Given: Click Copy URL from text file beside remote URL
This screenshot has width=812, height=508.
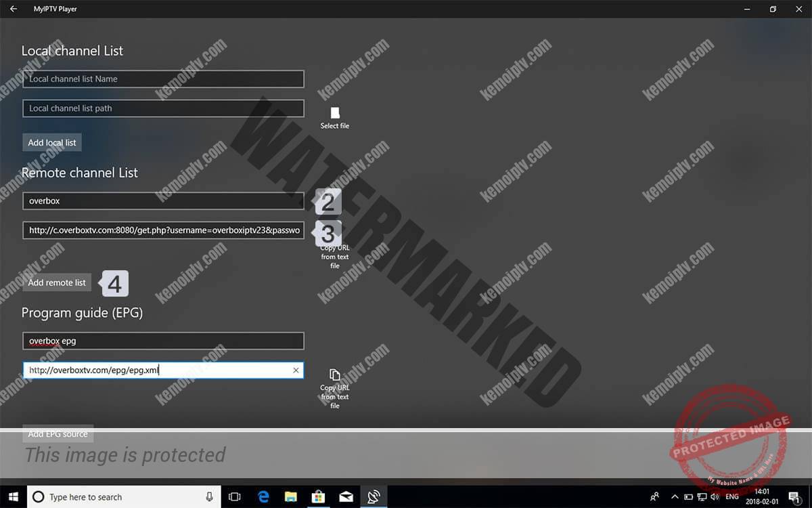Looking at the screenshot, I should click(335, 255).
